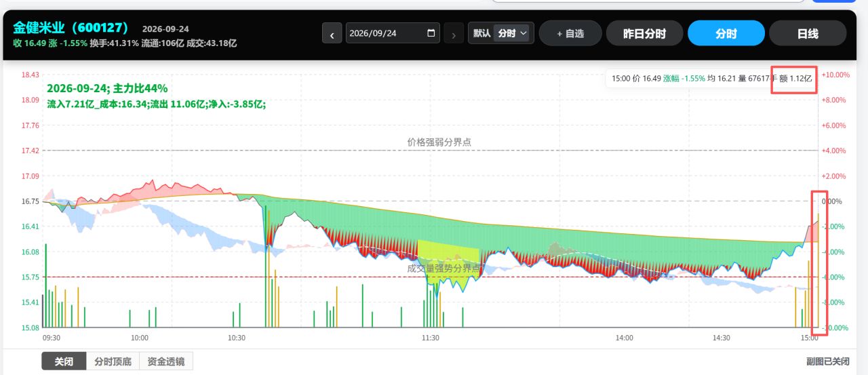Click the 17.09 price axis label
Image resolution: width=868 pixels, height=375 pixels.
[x=31, y=176]
